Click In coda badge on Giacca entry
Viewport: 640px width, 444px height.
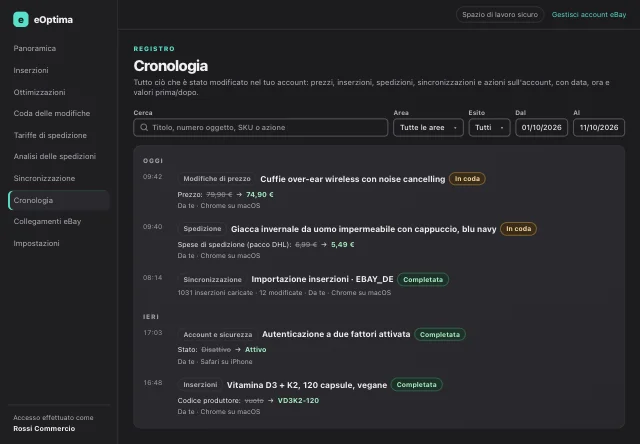518,229
